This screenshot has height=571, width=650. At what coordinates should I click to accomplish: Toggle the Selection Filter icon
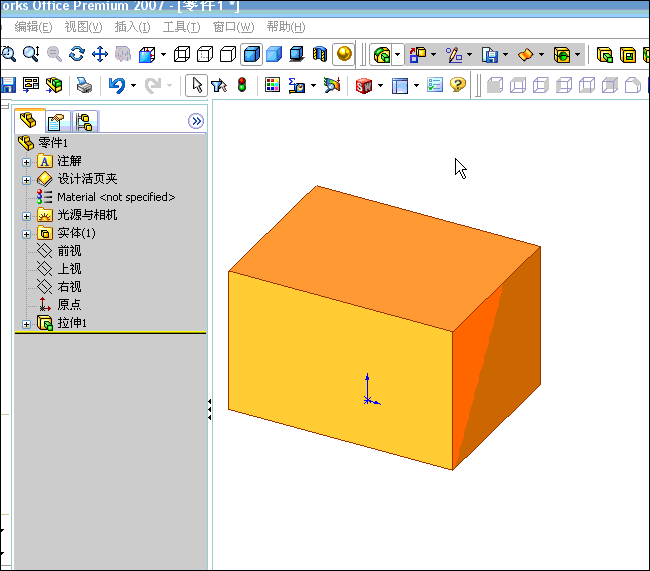219,85
